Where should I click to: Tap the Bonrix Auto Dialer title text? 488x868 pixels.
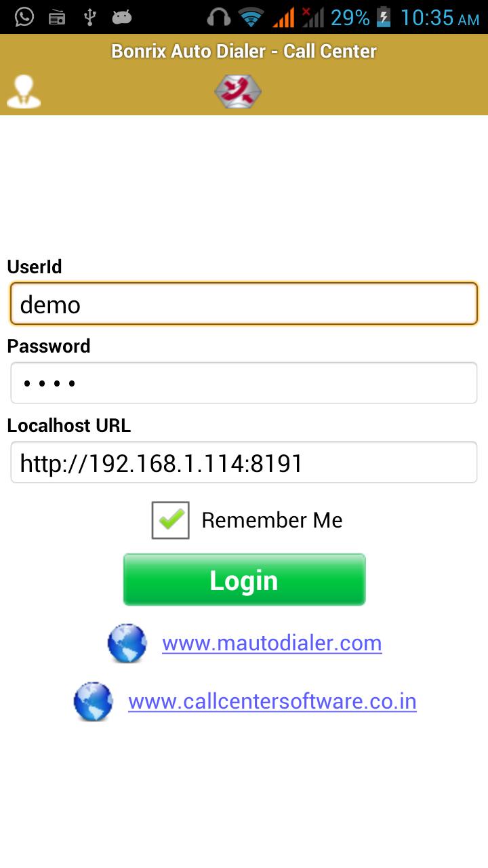coord(244,51)
